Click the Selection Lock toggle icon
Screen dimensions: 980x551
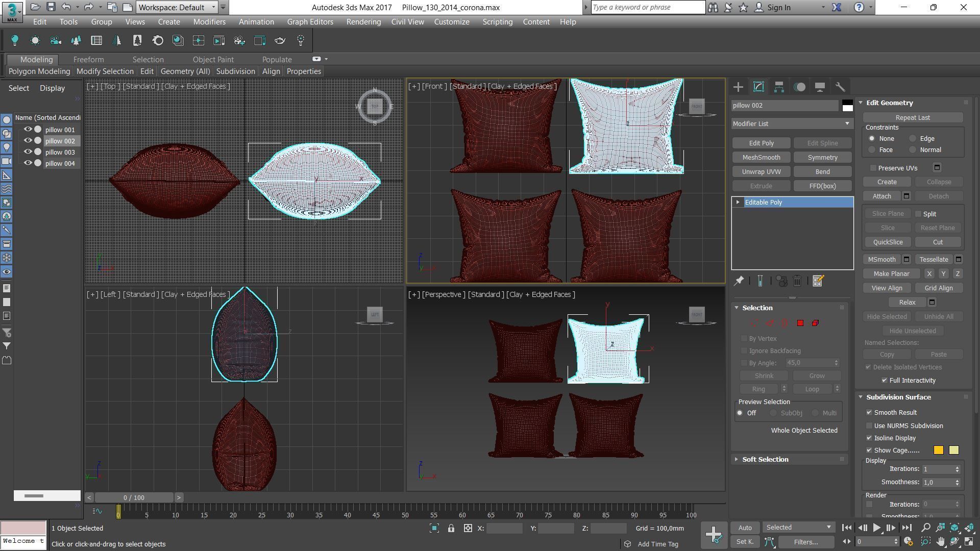coord(451,529)
